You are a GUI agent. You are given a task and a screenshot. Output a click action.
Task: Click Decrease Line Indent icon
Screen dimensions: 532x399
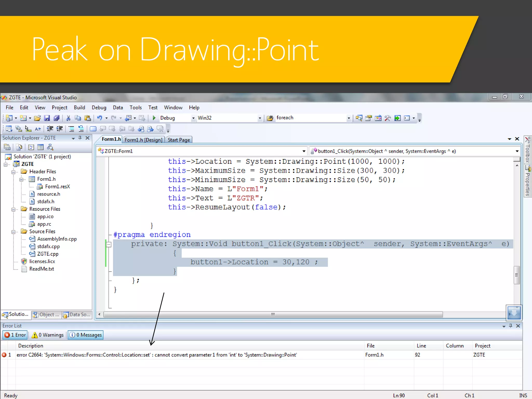[50, 129]
